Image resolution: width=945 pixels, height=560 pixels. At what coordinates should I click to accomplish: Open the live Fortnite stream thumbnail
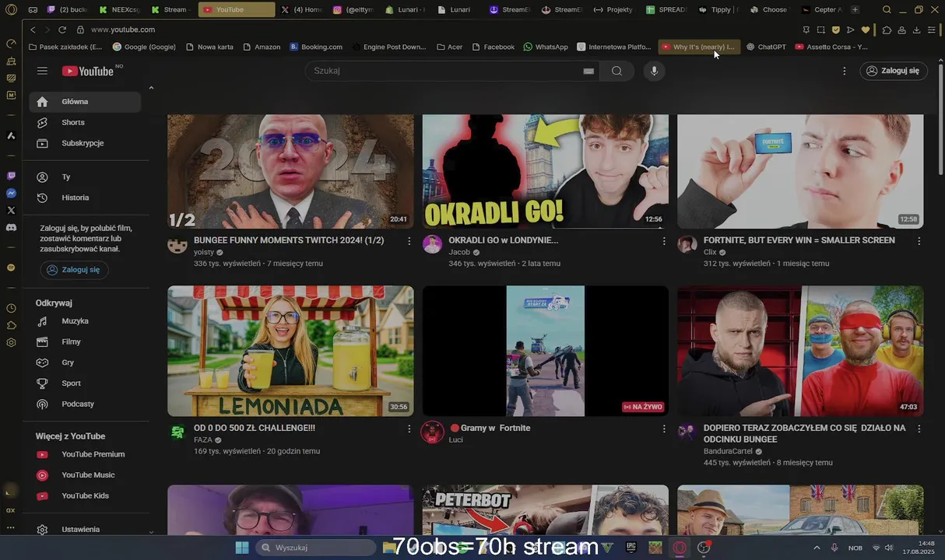[x=545, y=351]
